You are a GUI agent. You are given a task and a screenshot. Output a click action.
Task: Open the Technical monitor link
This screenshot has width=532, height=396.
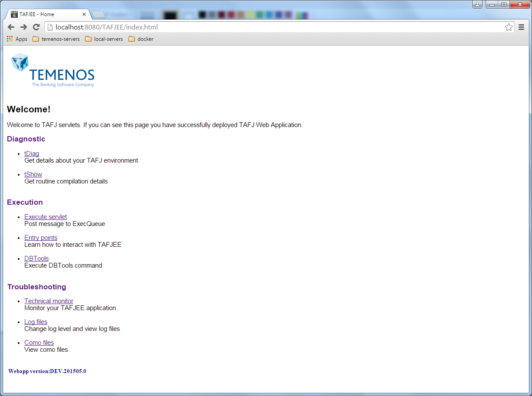(49, 301)
